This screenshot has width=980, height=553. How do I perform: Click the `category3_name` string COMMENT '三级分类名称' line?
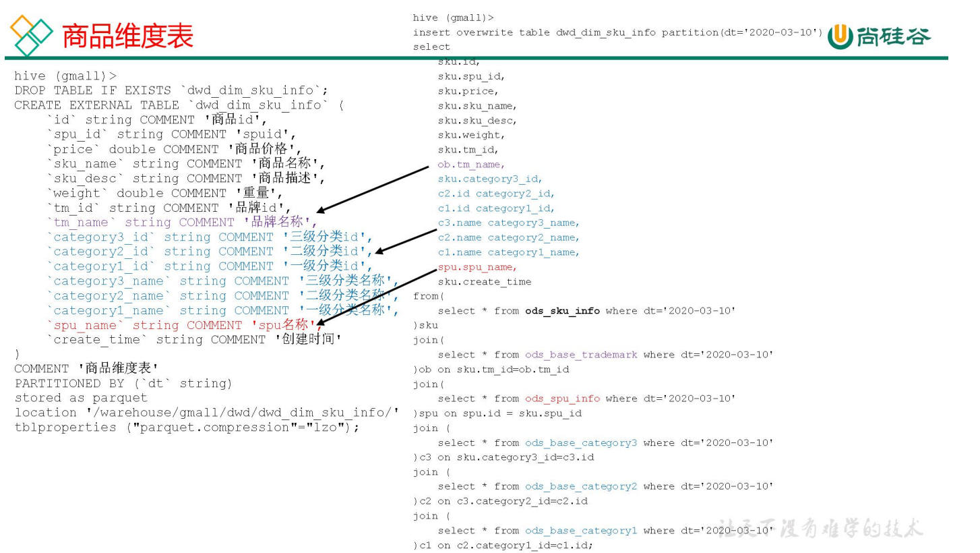point(223,281)
